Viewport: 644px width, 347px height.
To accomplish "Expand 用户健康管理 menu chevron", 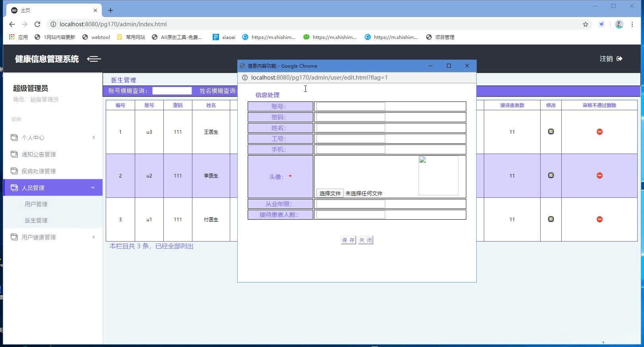I will pos(94,237).
